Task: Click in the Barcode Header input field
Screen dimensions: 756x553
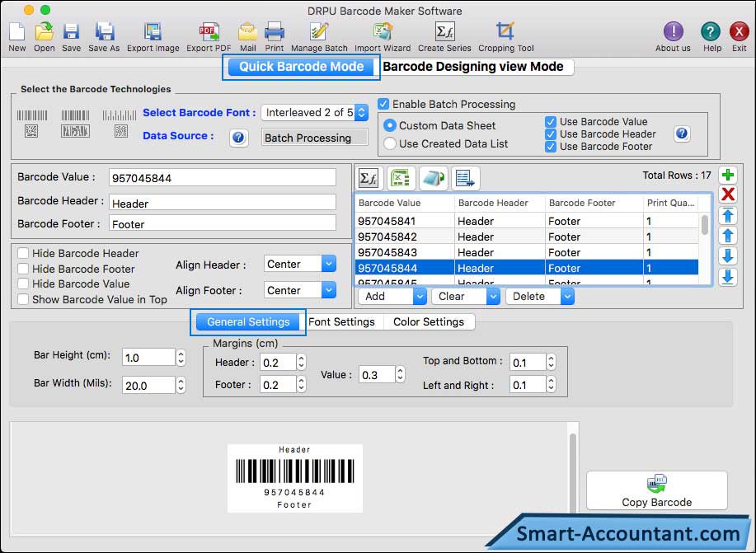Action: coord(223,203)
